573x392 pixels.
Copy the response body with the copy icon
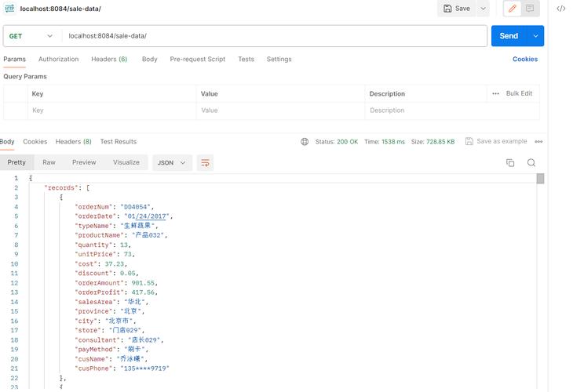click(x=510, y=163)
